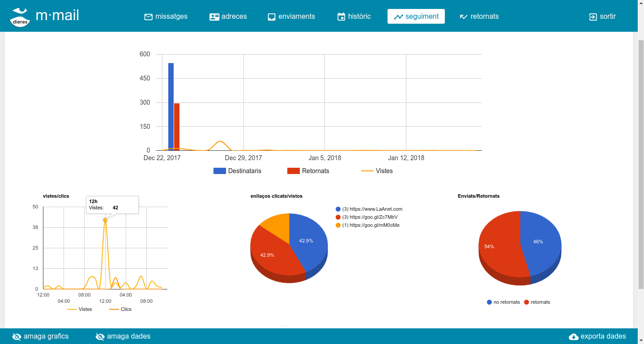Switch to enviaments tab

point(291,17)
